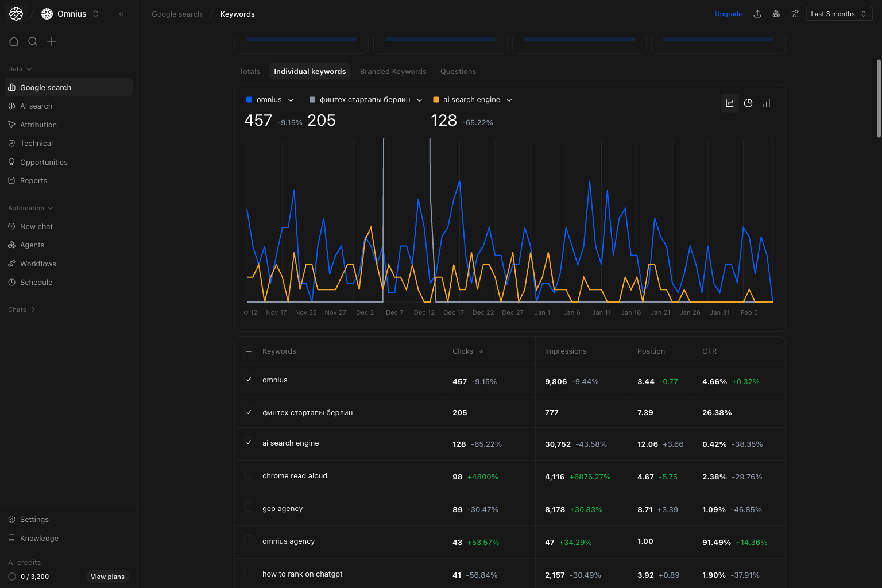Open the search icon in the sidebar
Screen dimensions: 882x588
click(33, 41)
